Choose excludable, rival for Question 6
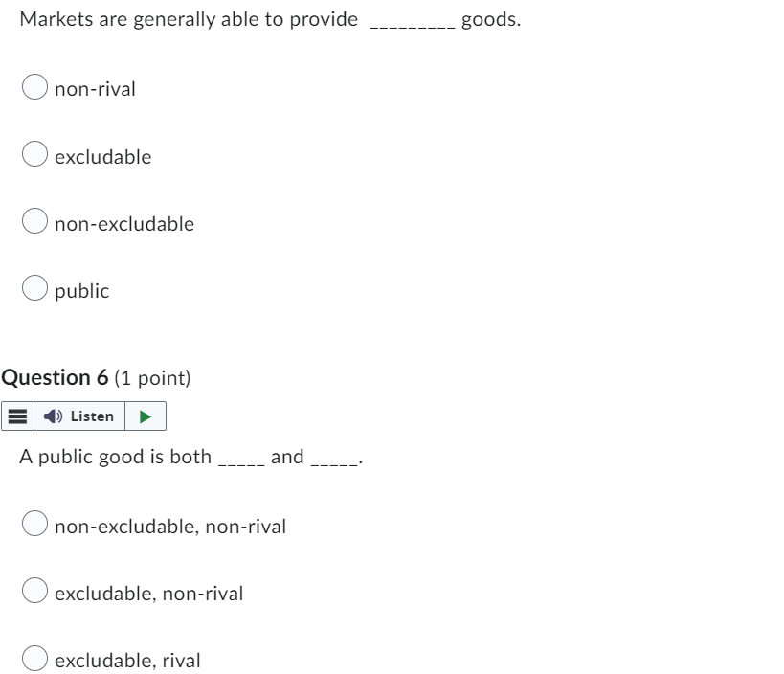The image size is (784, 674). (34, 660)
